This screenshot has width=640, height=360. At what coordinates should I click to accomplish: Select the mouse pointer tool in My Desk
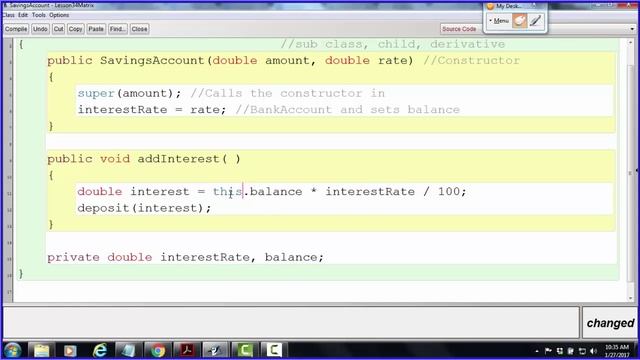pyautogui.click(x=520, y=21)
